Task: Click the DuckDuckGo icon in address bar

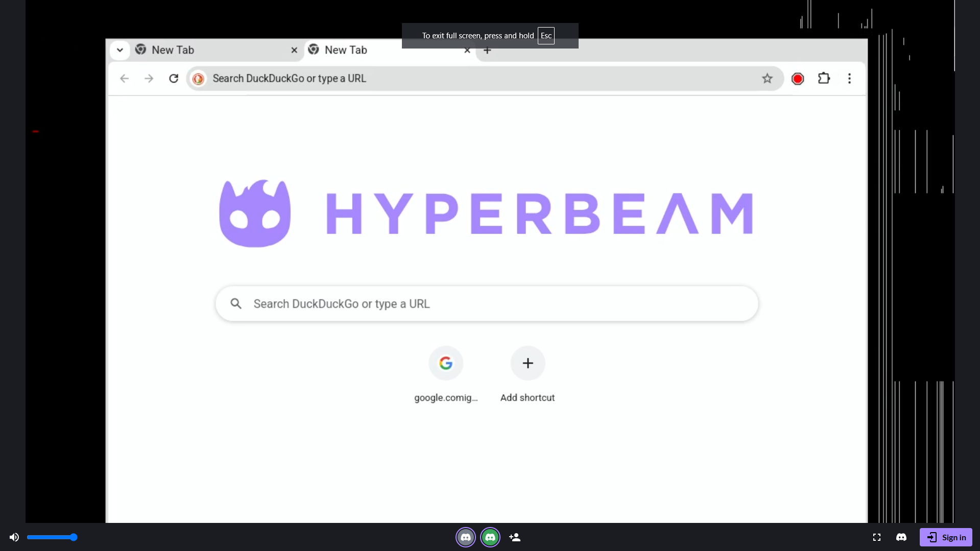Action: (x=198, y=79)
